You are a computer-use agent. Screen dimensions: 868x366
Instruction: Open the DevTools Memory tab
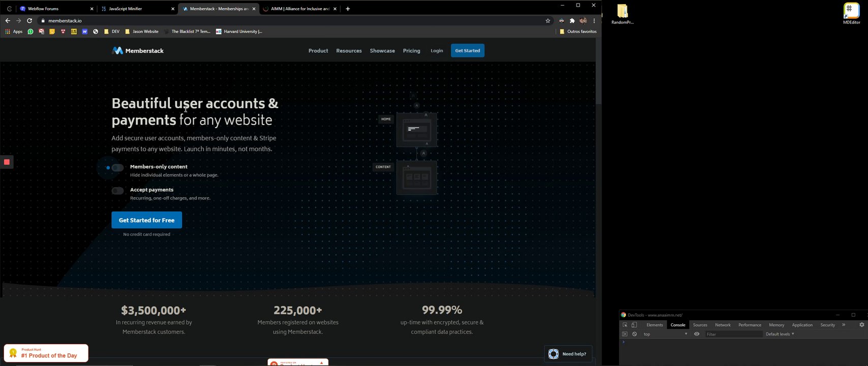[776, 325]
